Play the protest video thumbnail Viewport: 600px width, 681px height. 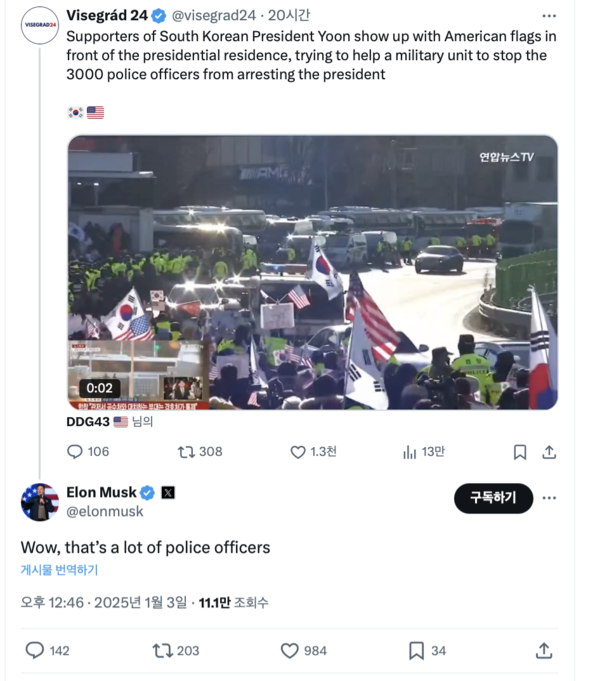[312, 272]
